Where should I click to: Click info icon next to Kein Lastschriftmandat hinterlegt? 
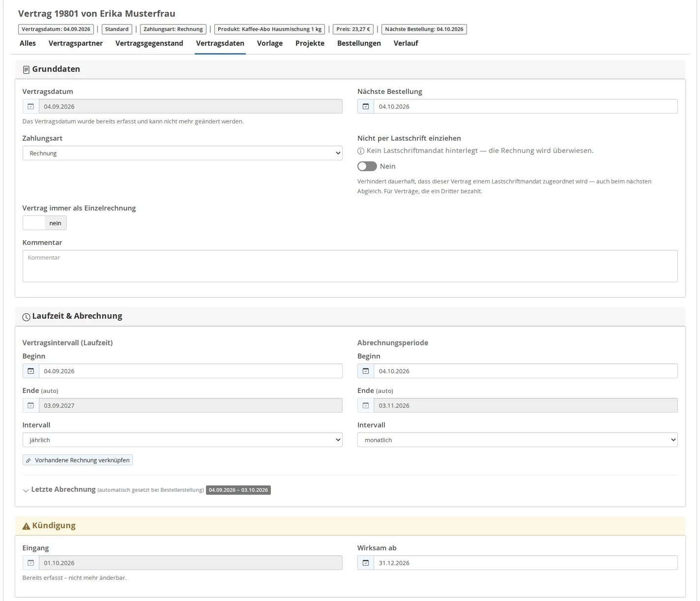tap(361, 151)
